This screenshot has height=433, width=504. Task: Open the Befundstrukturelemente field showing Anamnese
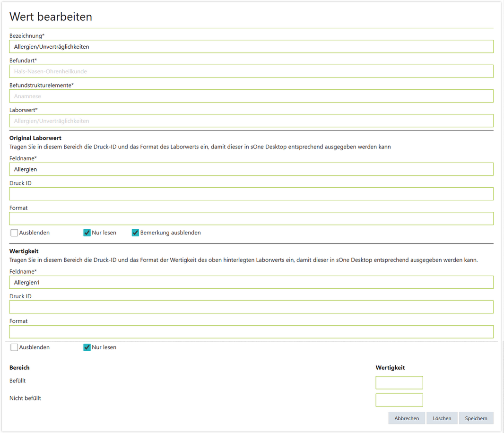point(251,96)
